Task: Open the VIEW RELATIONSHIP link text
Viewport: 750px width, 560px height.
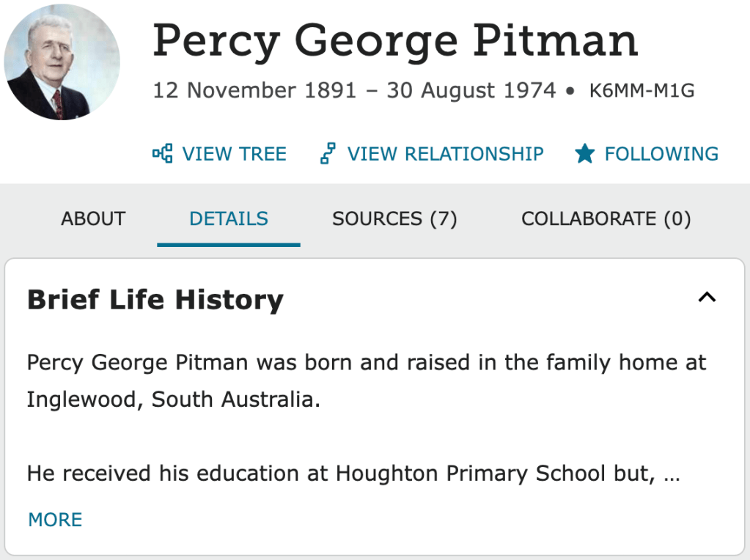Action: 445,154
